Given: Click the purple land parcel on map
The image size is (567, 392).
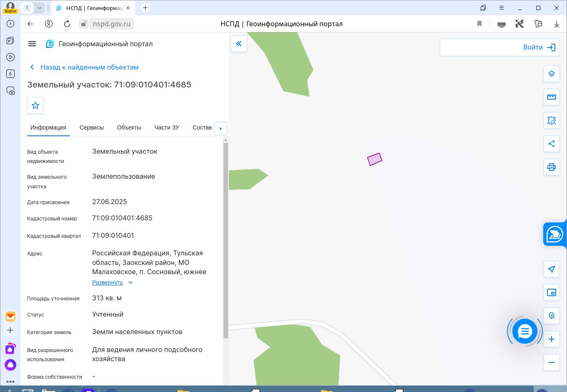Looking at the screenshot, I should coord(374,159).
